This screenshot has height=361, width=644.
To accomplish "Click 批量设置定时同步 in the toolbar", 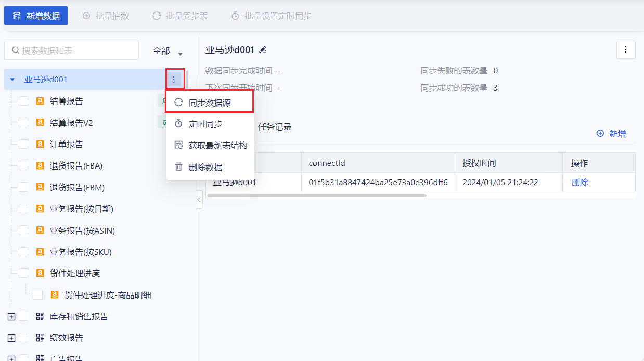I will click(x=272, y=16).
